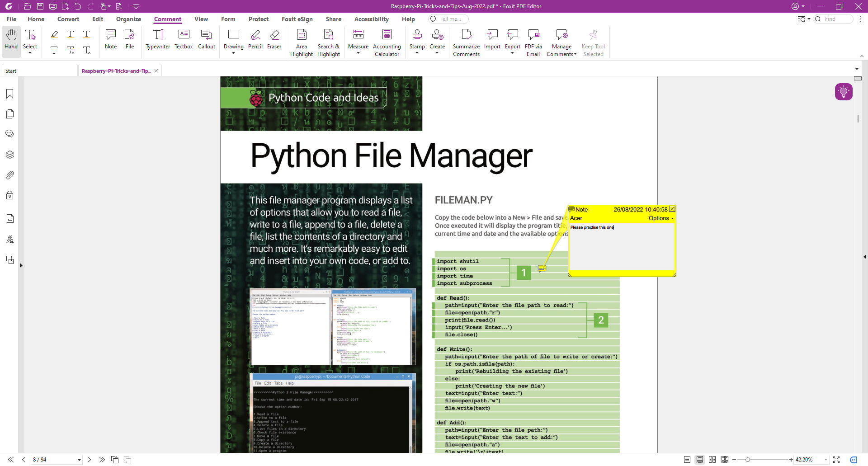Select the Typewriter tool
Screen dimensions: 868x466
(x=157, y=41)
